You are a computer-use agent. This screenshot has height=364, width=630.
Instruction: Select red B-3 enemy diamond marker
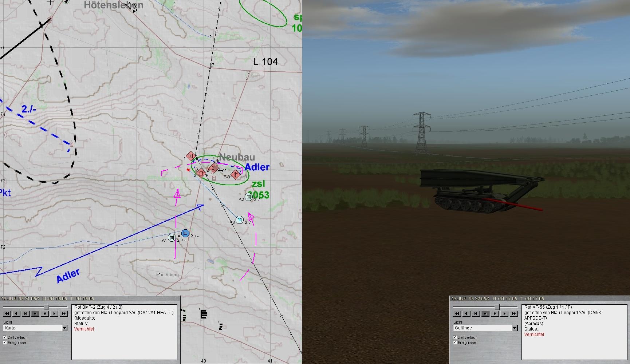point(236,175)
